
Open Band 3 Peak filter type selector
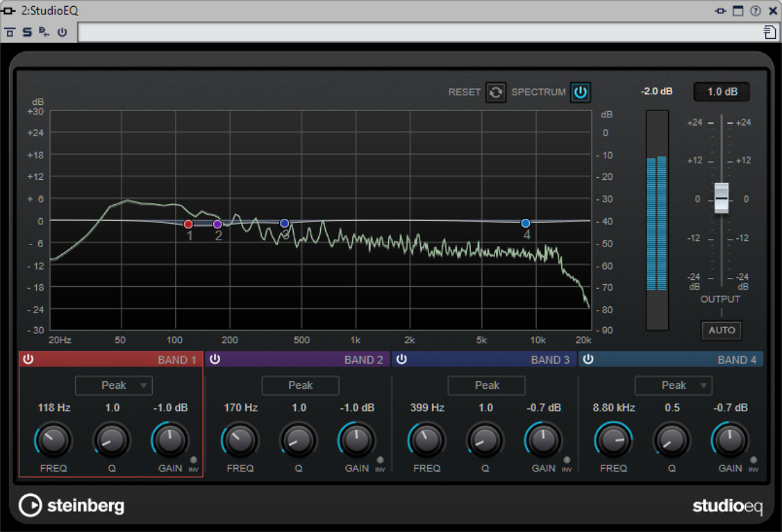487,385
